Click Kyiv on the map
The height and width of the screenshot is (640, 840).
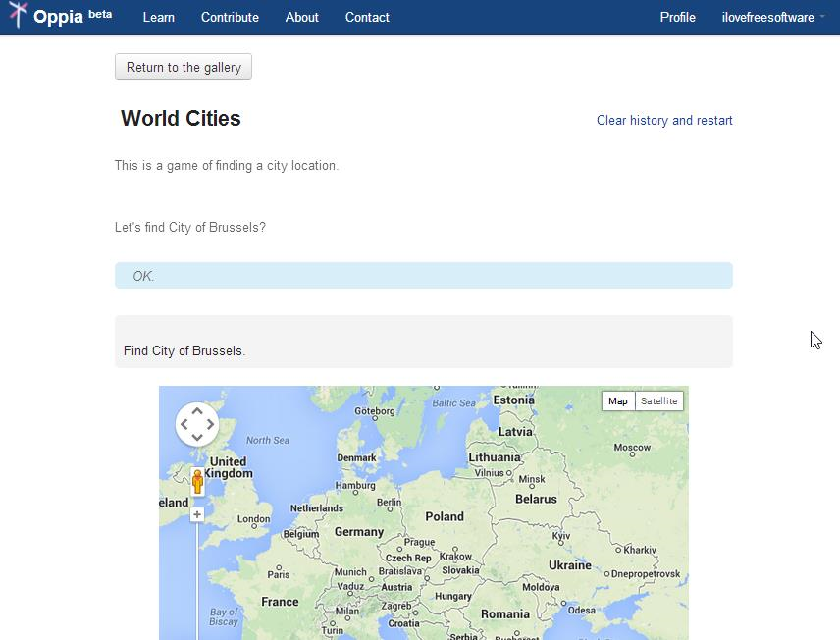(561, 536)
